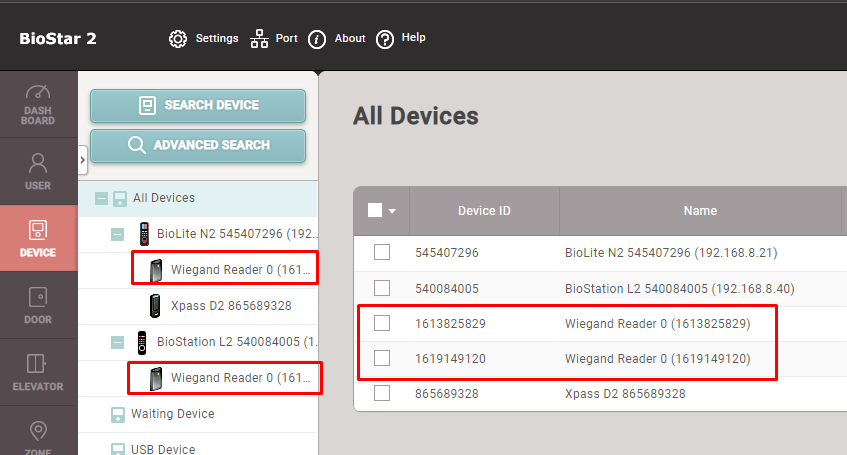
Task: Open the select-all checkbox dropdown arrow
Action: (392, 211)
